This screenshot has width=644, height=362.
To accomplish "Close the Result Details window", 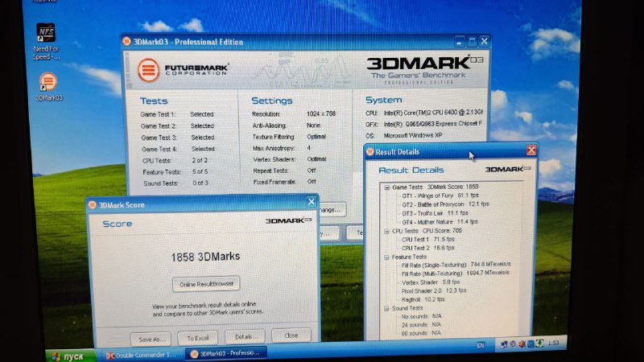I will pyautogui.click(x=531, y=150).
